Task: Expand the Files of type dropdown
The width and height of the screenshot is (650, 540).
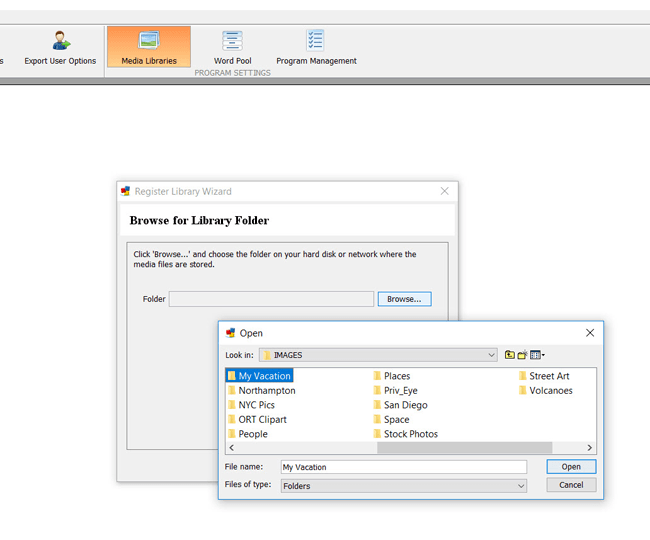Action: tap(521, 486)
